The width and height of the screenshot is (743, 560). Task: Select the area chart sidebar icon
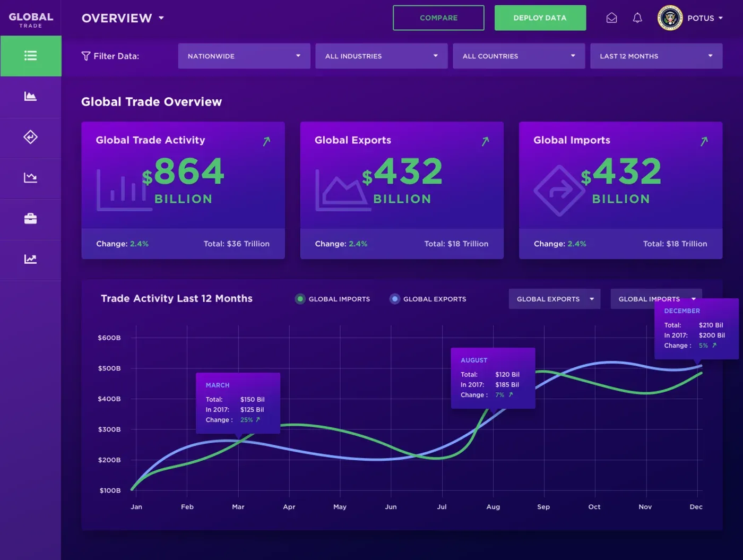(31, 96)
